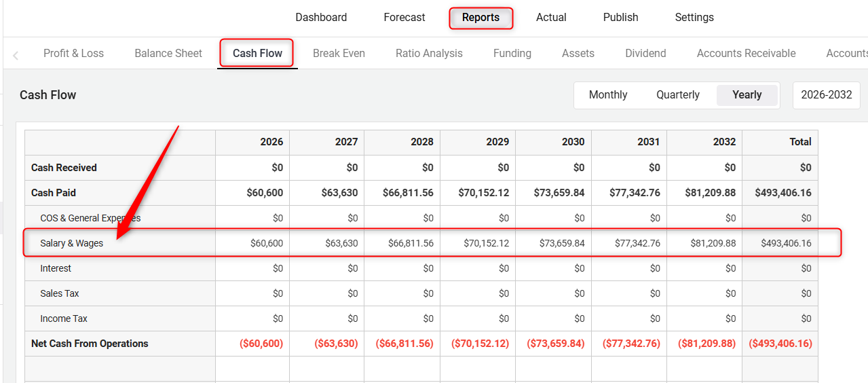Click the Cash Flow report heading

tap(48, 95)
